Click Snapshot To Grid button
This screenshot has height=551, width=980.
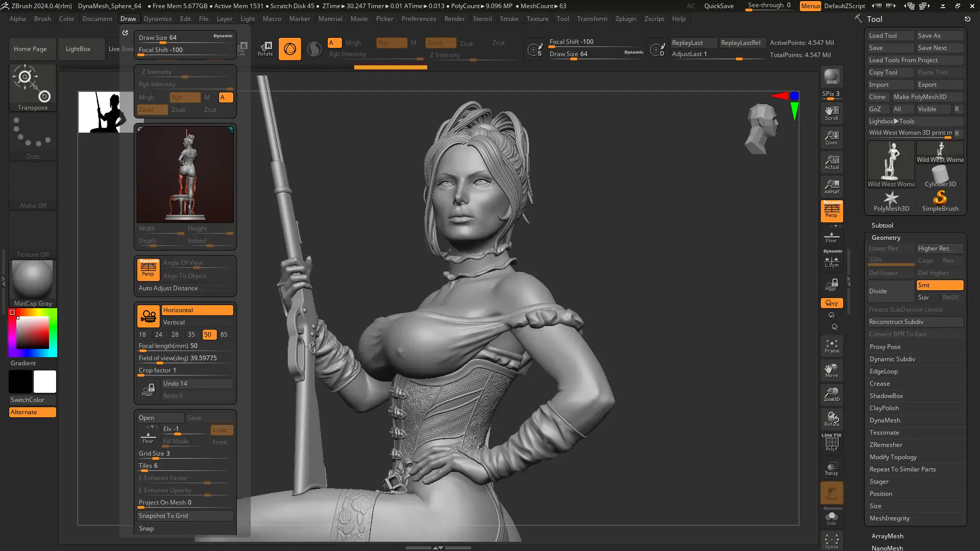(x=185, y=516)
